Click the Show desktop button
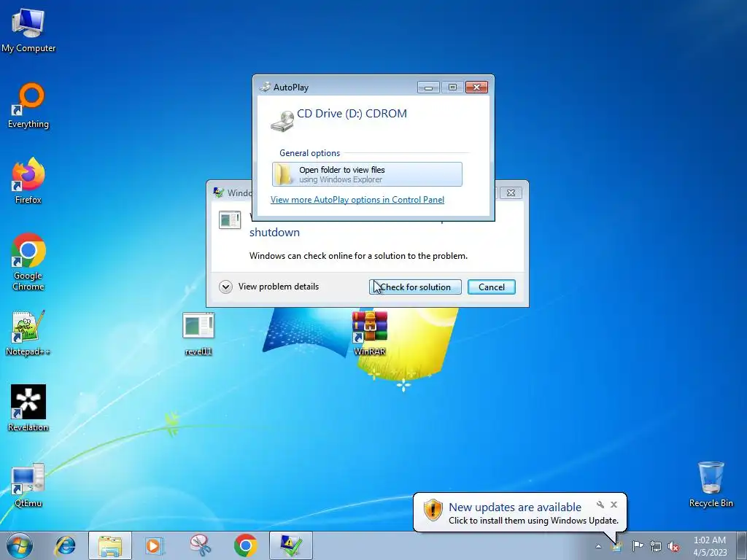 click(x=742, y=545)
